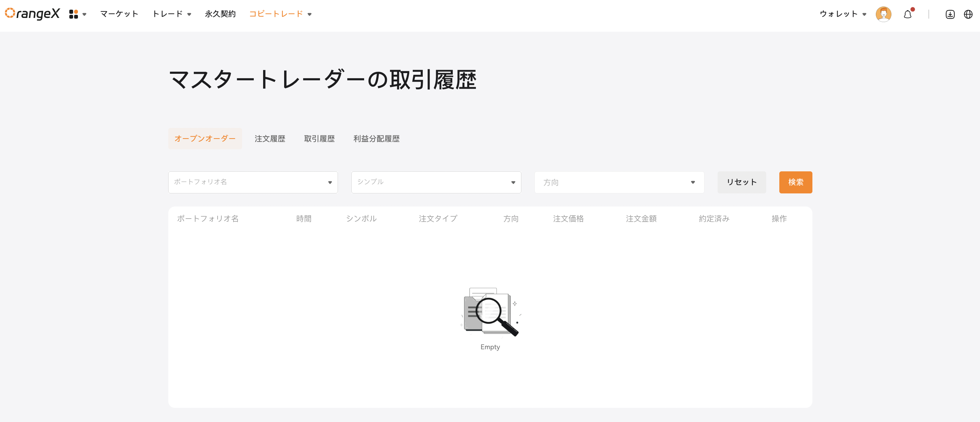Click the 注文金額 column header
The image size is (980, 422).
641,219
